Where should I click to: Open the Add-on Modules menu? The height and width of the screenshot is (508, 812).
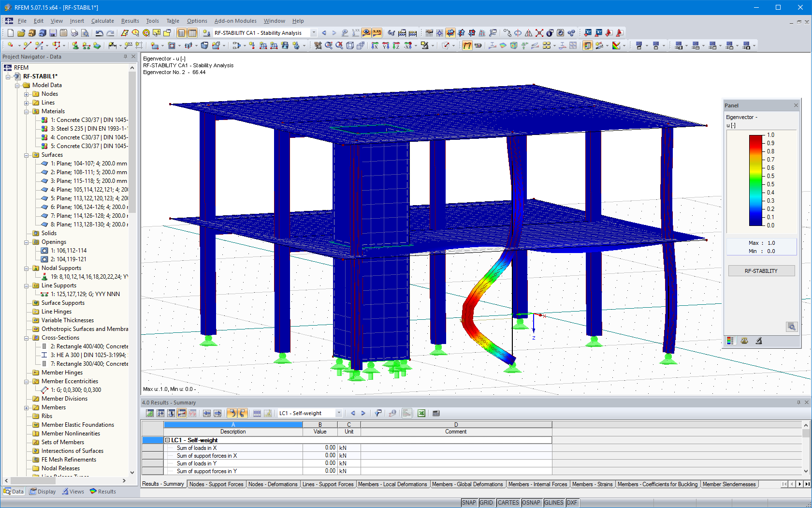point(235,21)
